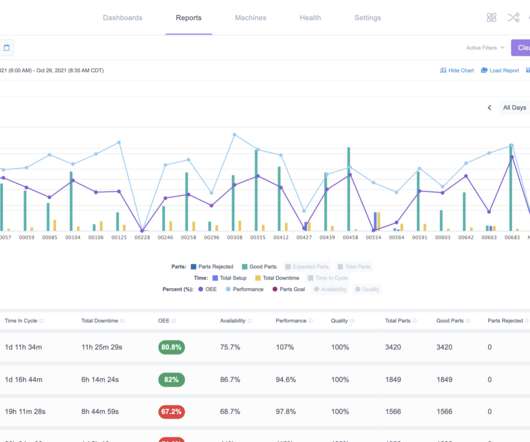The image size is (530, 442).
Task: Click the "97.8%" performance cell
Action: pyautogui.click(x=286, y=412)
